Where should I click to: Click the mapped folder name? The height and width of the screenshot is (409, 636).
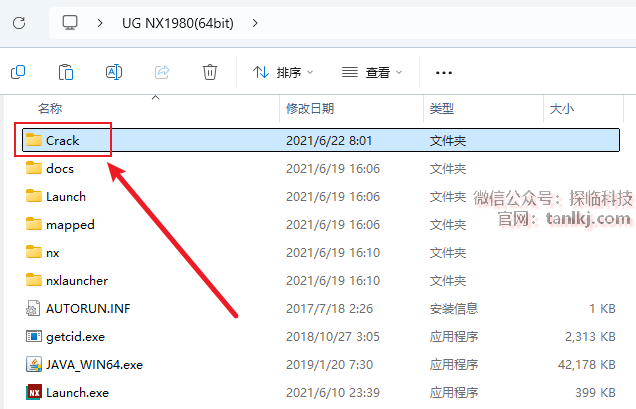(70, 225)
